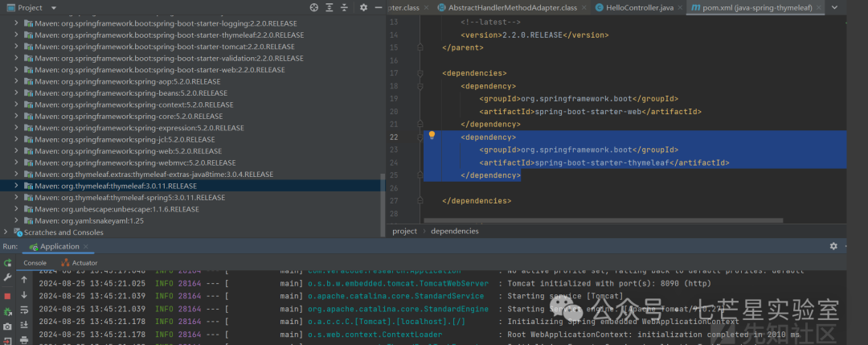This screenshot has width=868, height=345.
Task: Select Maven unbescape:1.1.6.RELEASE row
Action: coord(191,209)
